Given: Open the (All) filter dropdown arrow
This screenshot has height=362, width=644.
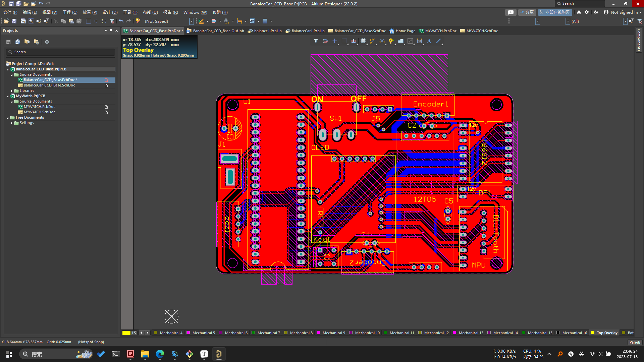Looking at the screenshot, I should click(x=625, y=21).
